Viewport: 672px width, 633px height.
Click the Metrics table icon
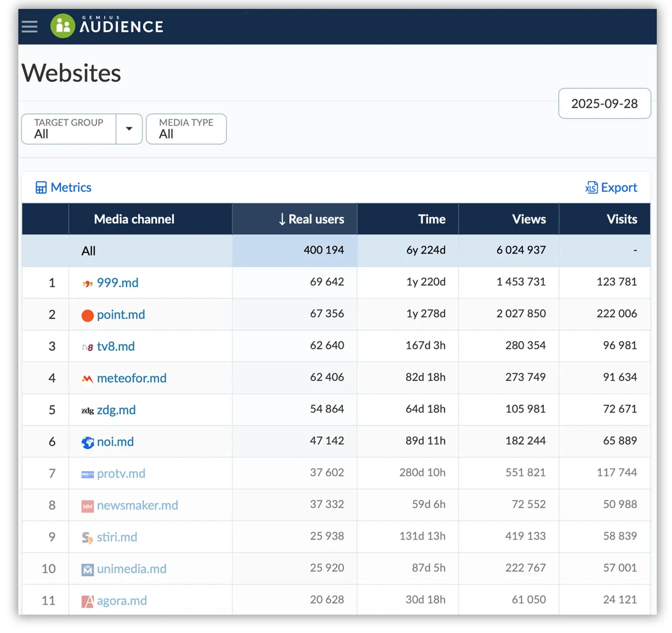coord(41,187)
